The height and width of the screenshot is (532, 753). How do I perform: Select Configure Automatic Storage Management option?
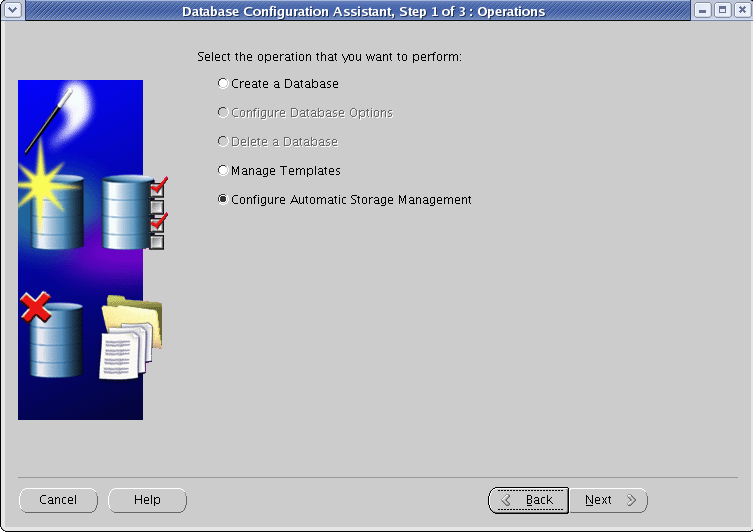(223, 200)
